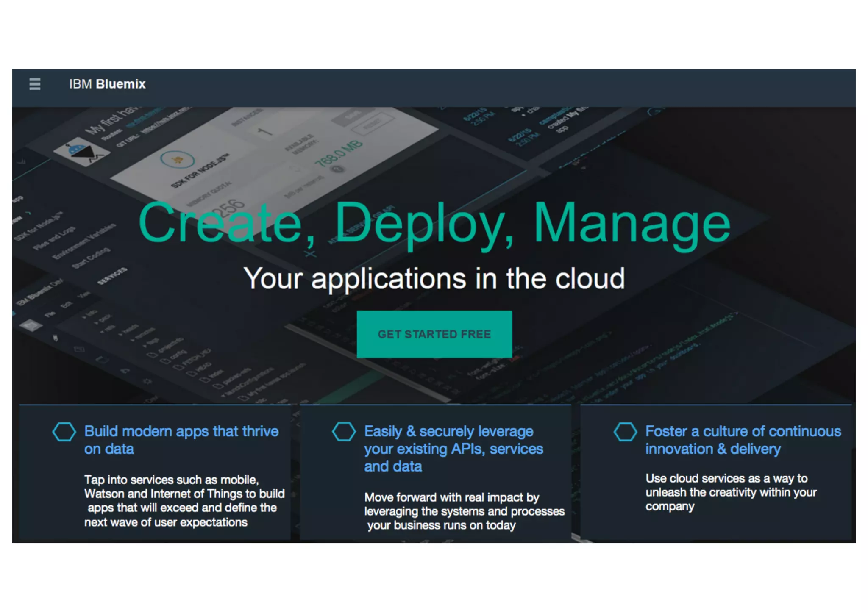868x613 pixels.
Task: Click hexagon icon beside Foster a culture
Action: pyautogui.click(x=625, y=432)
